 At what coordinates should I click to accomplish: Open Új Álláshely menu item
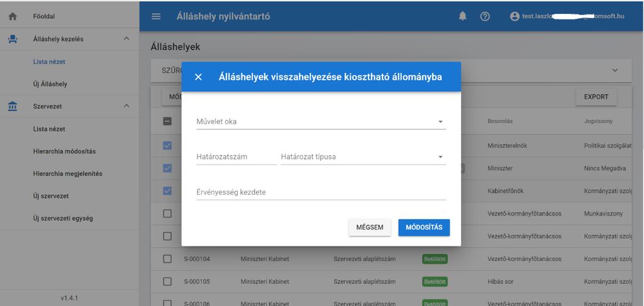[x=50, y=84]
